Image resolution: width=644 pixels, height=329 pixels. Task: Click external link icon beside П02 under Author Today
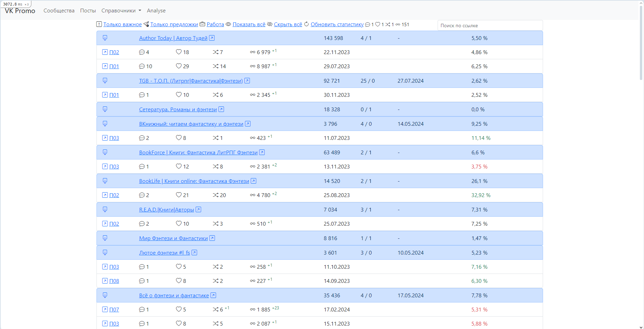click(105, 52)
